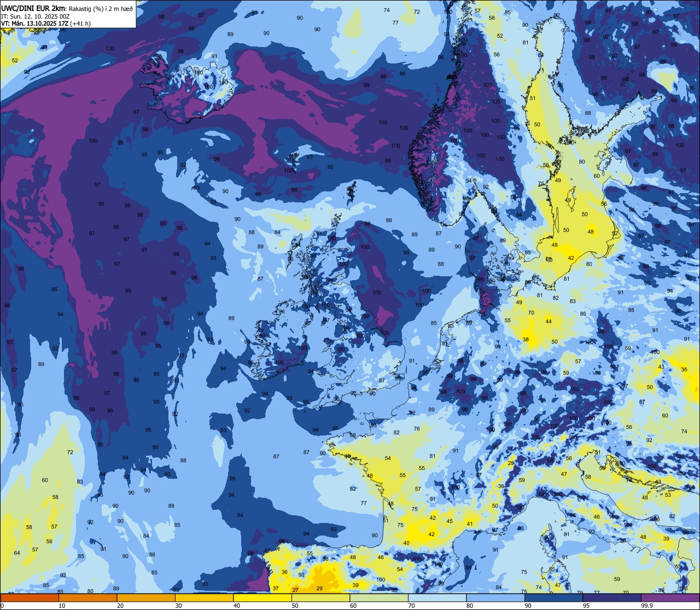Screen dimensions: 700x610
Task: Click the 0–10% dark orange legend swatch
Action: coord(30,597)
